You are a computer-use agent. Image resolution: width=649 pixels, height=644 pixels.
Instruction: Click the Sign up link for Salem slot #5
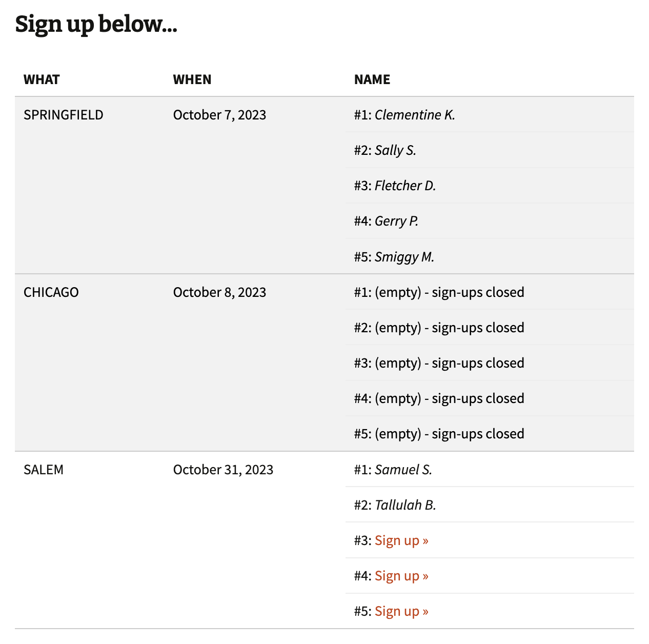coord(401,611)
